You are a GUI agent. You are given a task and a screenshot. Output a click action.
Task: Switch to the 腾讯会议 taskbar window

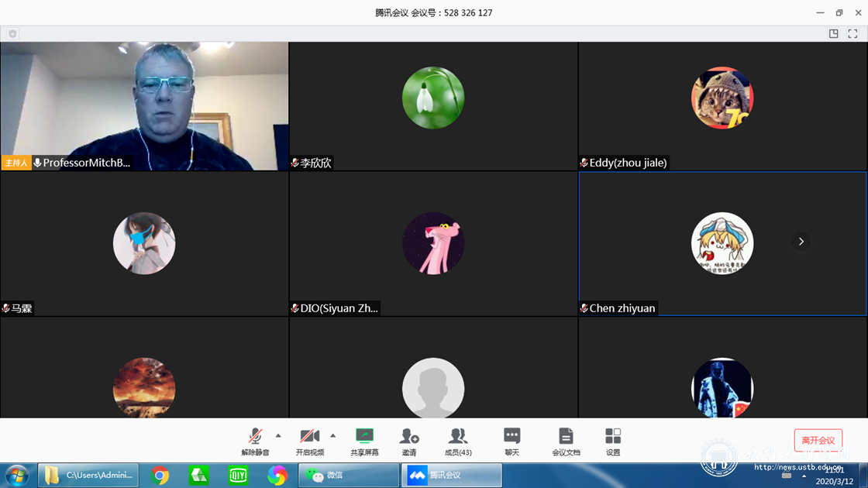[x=452, y=476]
